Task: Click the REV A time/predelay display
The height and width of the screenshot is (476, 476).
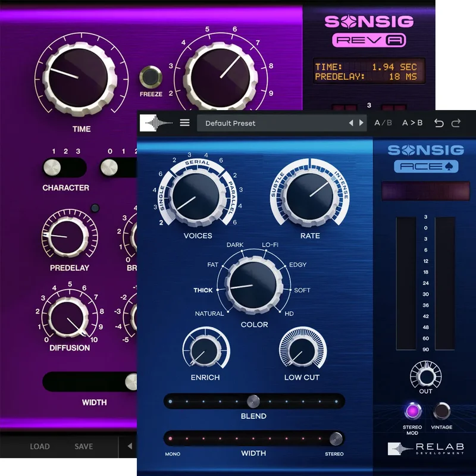Action: coord(369,71)
